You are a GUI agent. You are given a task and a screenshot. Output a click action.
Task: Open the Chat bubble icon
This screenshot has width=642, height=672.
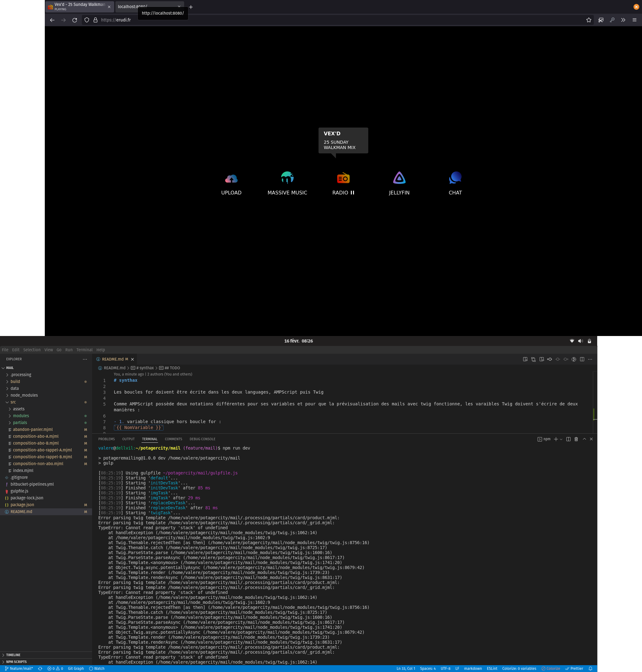point(455,178)
